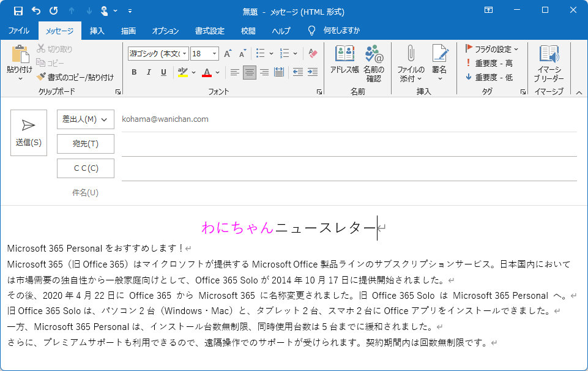Image resolution: width=588 pixels, height=371 pixels.
Task: Apply bulleted list
Action: [x=260, y=53]
